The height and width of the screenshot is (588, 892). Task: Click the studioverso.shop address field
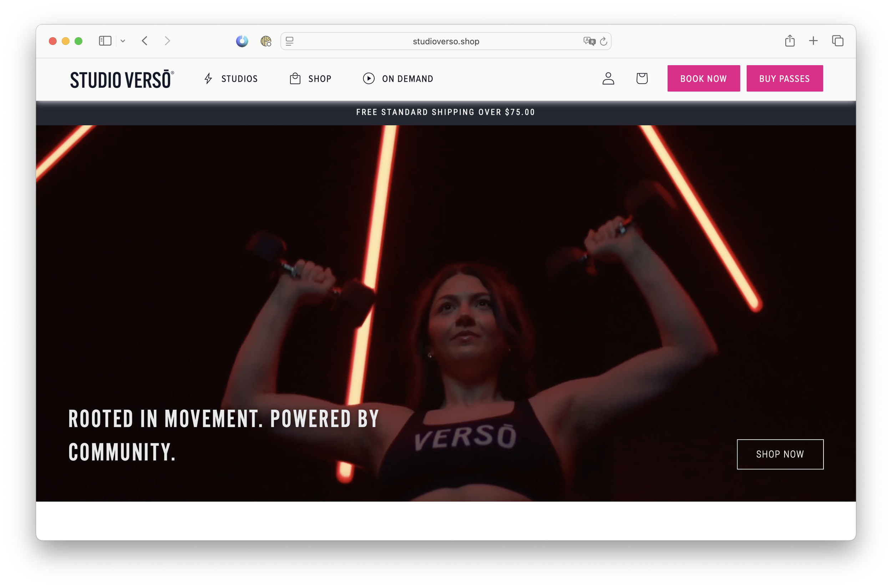[x=445, y=41]
